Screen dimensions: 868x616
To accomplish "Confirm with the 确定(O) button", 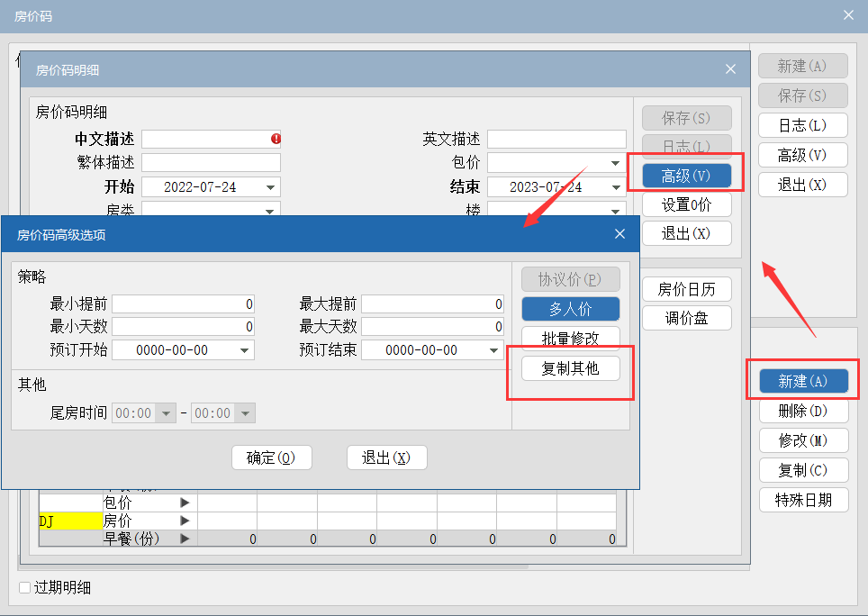I will pyautogui.click(x=271, y=457).
